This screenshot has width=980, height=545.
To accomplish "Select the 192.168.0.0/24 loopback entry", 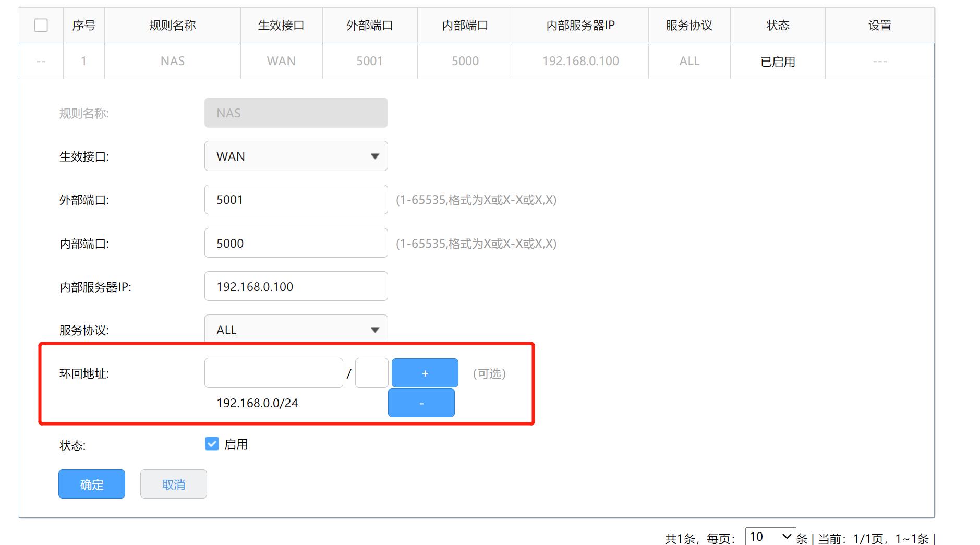I will [257, 403].
